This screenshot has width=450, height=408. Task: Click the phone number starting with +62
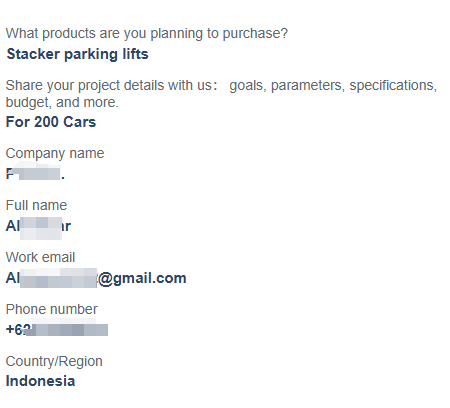tap(57, 329)
